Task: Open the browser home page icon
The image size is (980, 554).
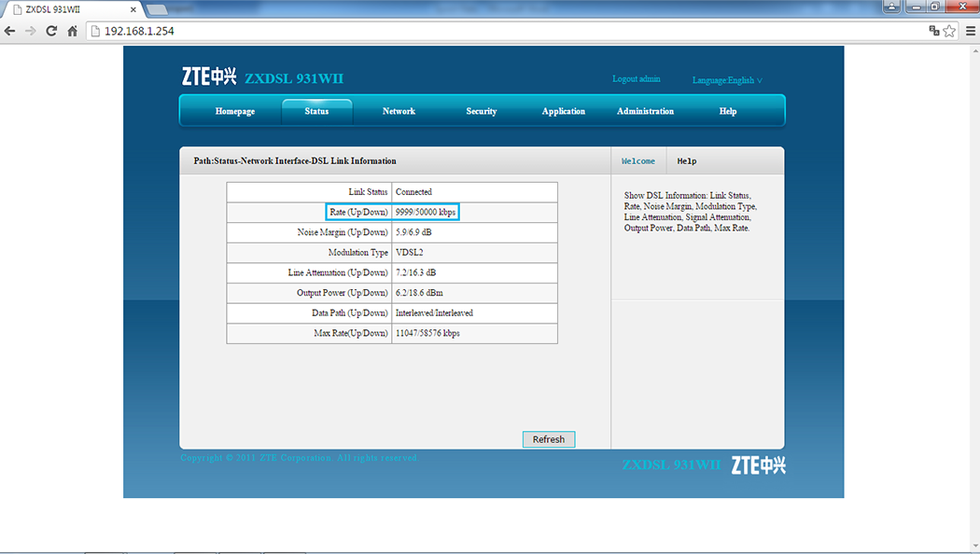Action: [73, 31]
